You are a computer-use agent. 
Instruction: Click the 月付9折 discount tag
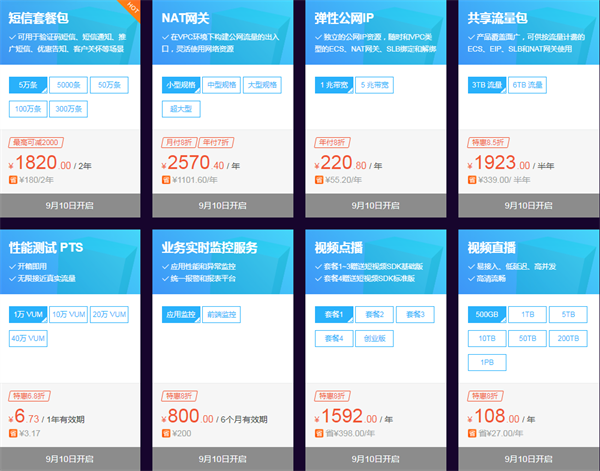[x=178, y=142]
